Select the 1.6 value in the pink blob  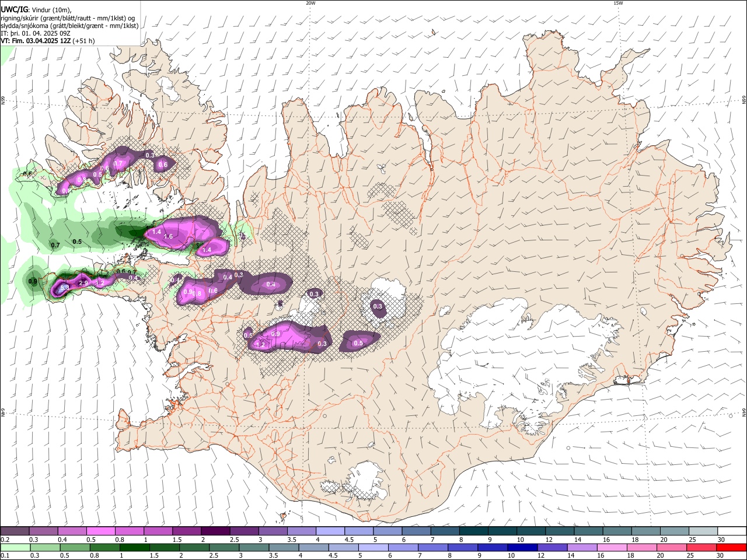pyautogui.click(x=169, y=236)
